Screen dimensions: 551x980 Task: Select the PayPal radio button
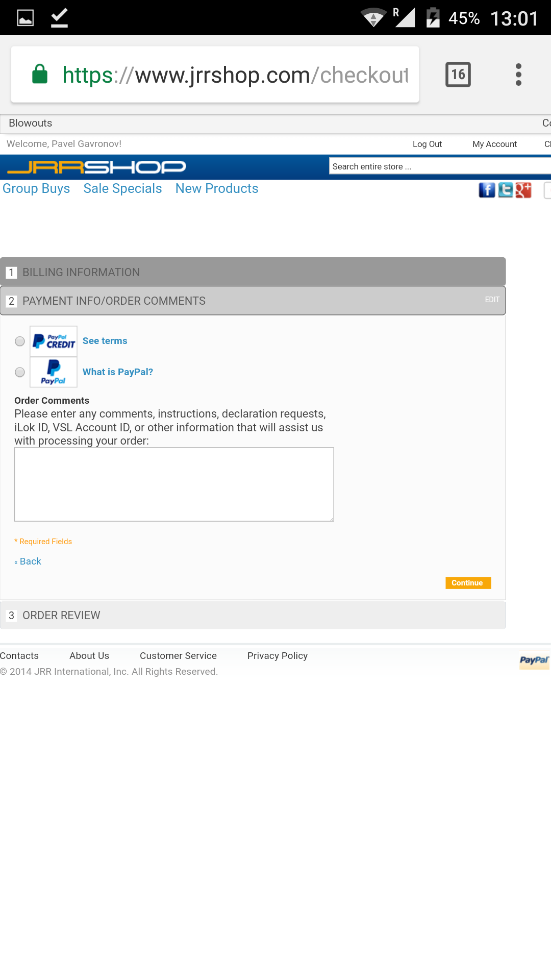pos(20,372)
